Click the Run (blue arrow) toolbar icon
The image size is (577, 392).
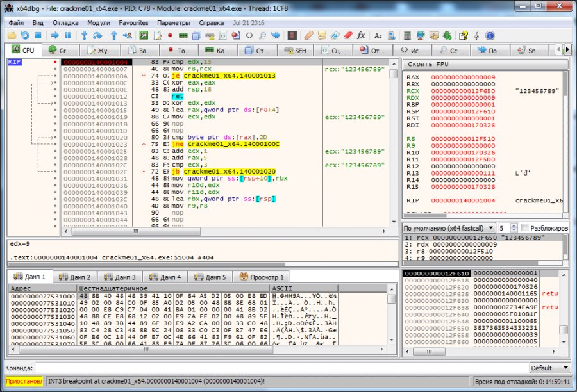pyautogui.click(x=54, y=35)
